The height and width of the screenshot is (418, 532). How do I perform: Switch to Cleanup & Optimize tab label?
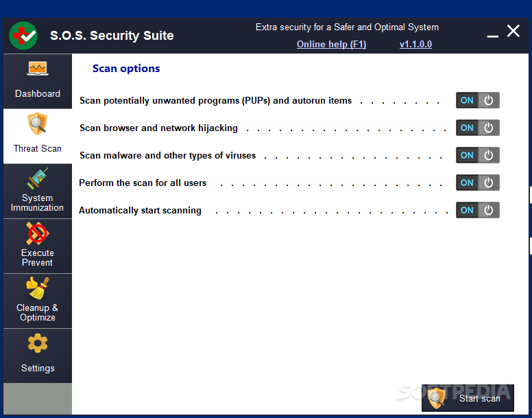tap(37, 313)
